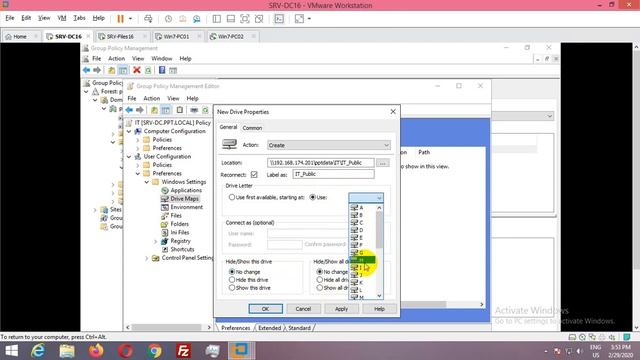Click the Editor tree horizontal scrollbar
Viewport: 640px width, 360px height.
pos(168,327)
